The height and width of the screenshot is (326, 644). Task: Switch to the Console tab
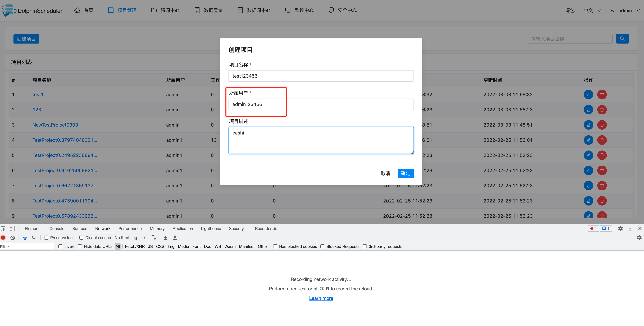click(x=57, y=228)
